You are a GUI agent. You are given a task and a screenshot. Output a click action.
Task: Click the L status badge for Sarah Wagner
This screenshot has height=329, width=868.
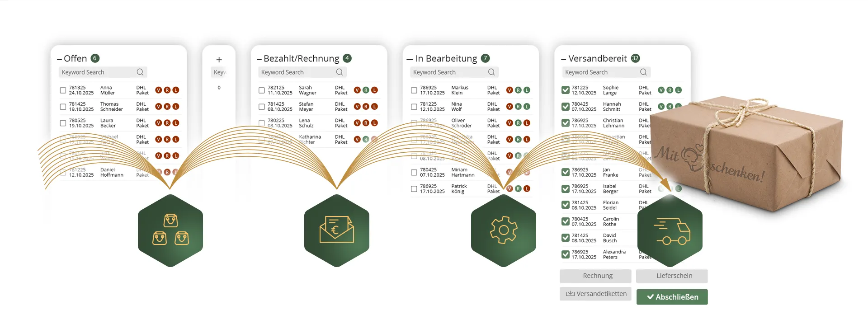[374, 90]
